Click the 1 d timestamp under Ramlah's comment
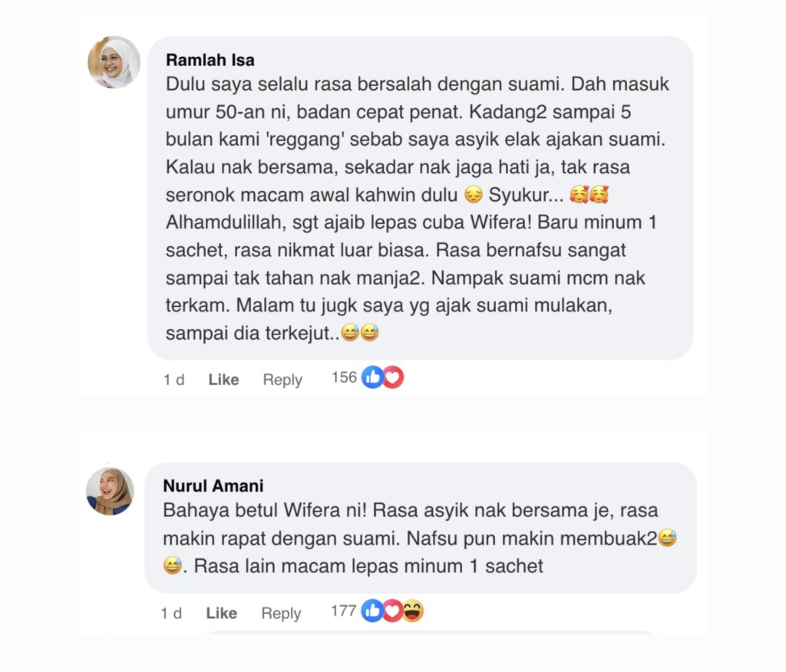The width and height of the screenshot is (786, 672). pyautogui.click(x=174, y=380)
